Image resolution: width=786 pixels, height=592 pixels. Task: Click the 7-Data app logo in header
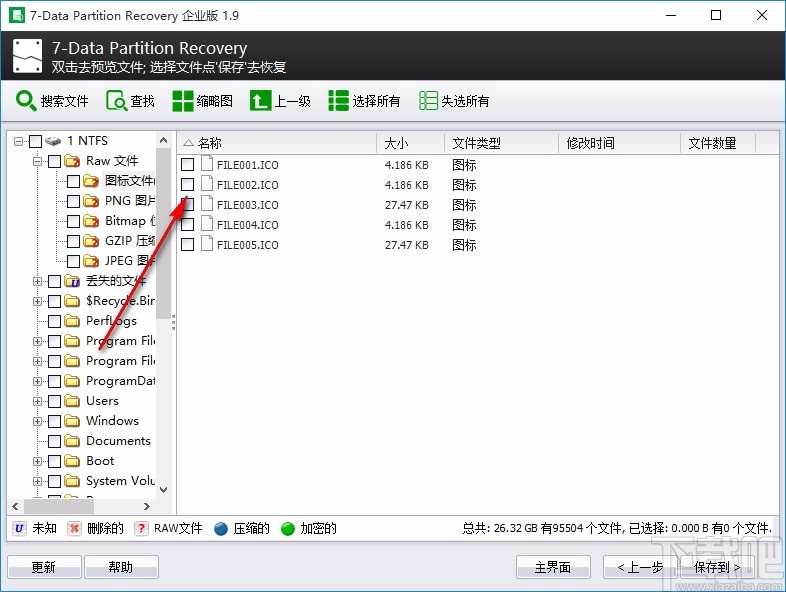[27, 56]
